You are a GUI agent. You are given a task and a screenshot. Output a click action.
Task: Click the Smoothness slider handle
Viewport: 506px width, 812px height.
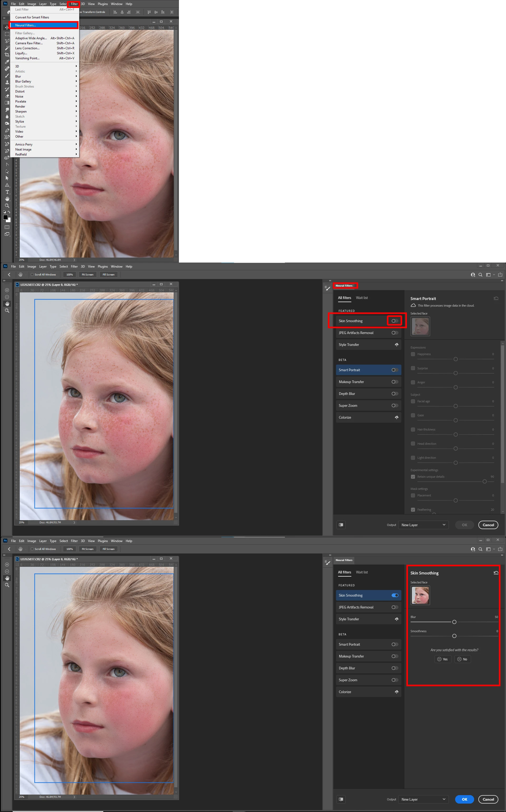(x=454, y=636)
